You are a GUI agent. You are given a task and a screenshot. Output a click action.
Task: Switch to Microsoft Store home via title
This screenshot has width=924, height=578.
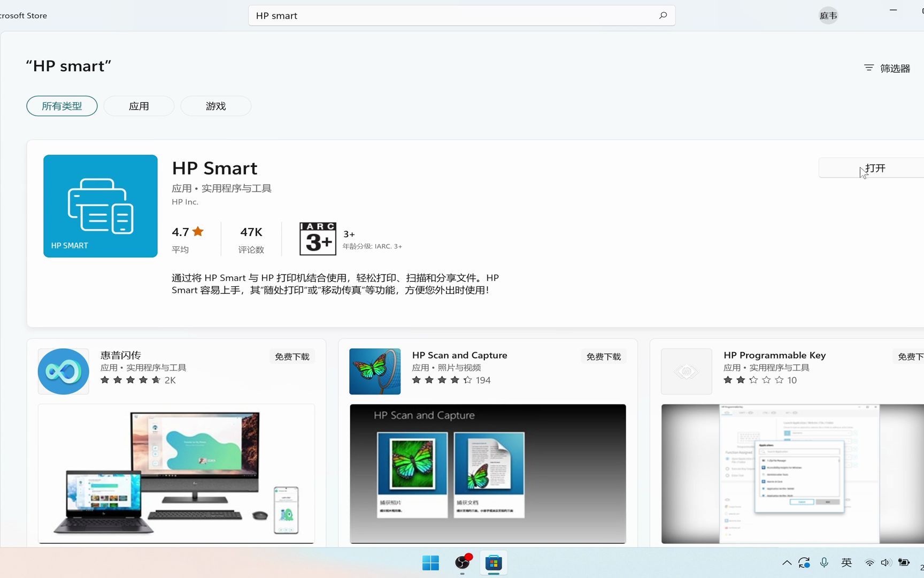[x=22, y=15]
